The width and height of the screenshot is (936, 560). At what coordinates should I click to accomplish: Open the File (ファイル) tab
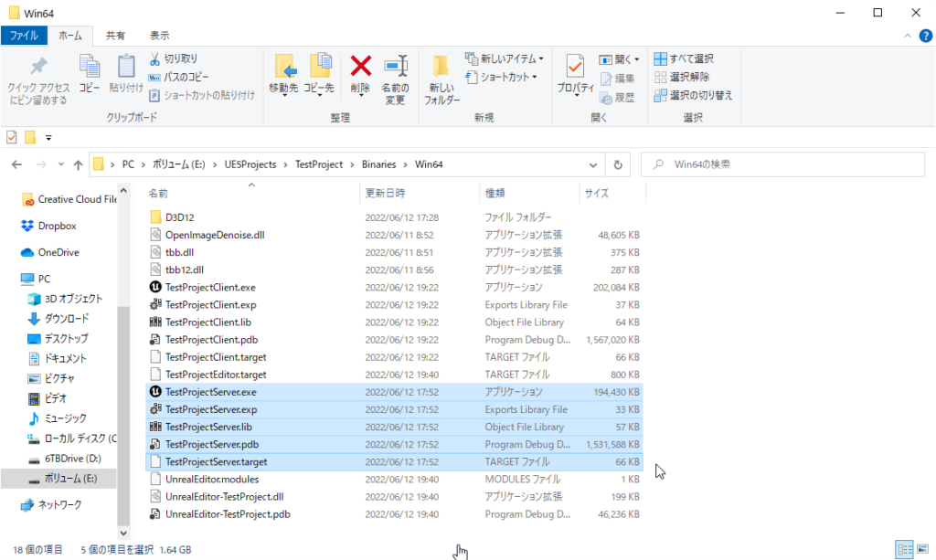click(x=24, y=36)
